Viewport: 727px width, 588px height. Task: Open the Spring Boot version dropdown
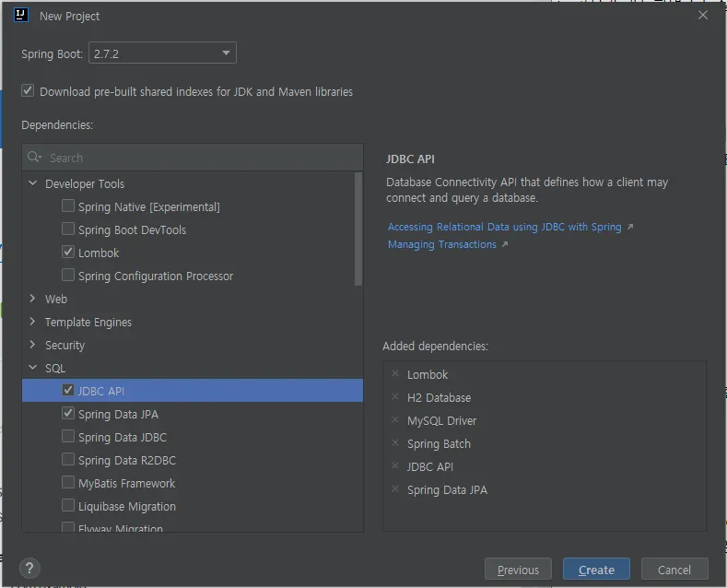click(162, 53)
